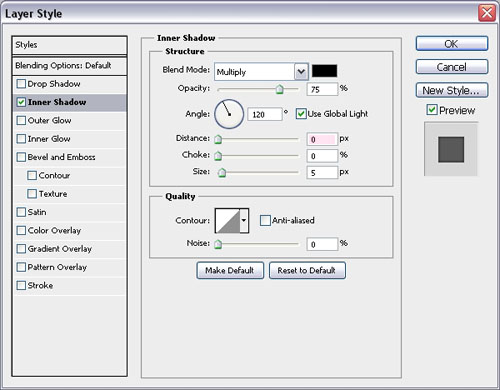Viewport: 500px width, 390px height.
Task: Select the Styles panel entry
Action: (69, 45)
